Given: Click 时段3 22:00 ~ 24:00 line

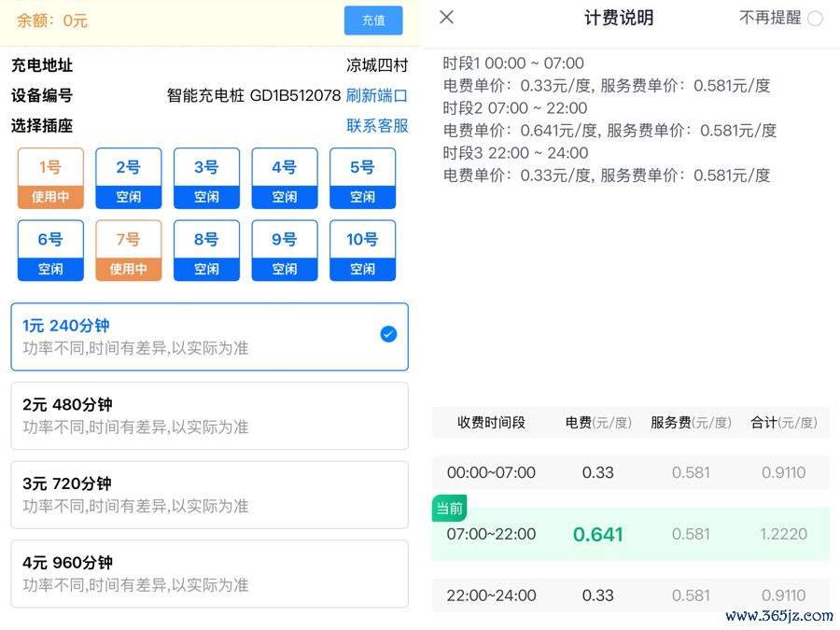Looking at the screenshot, I should coord(515,153).
